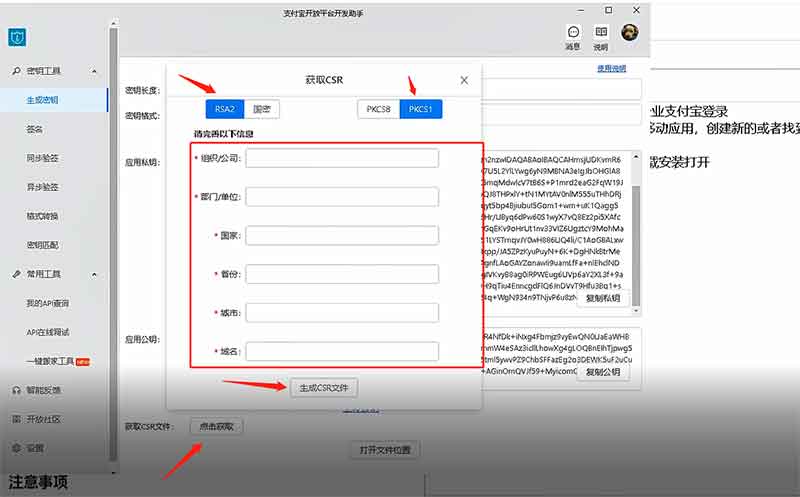Open the 签名 sidebar item
Image resolution: width=800 pixels, height=497 pixels.
[35, 129]
